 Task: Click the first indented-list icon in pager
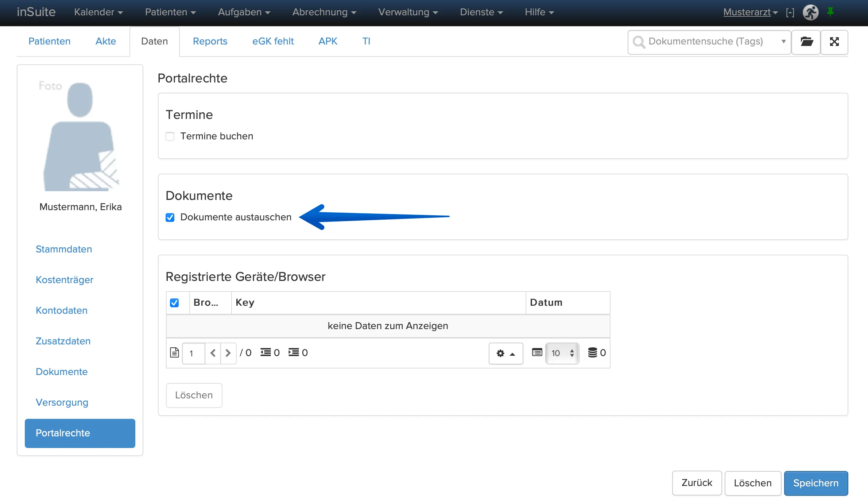coord(266,352)
